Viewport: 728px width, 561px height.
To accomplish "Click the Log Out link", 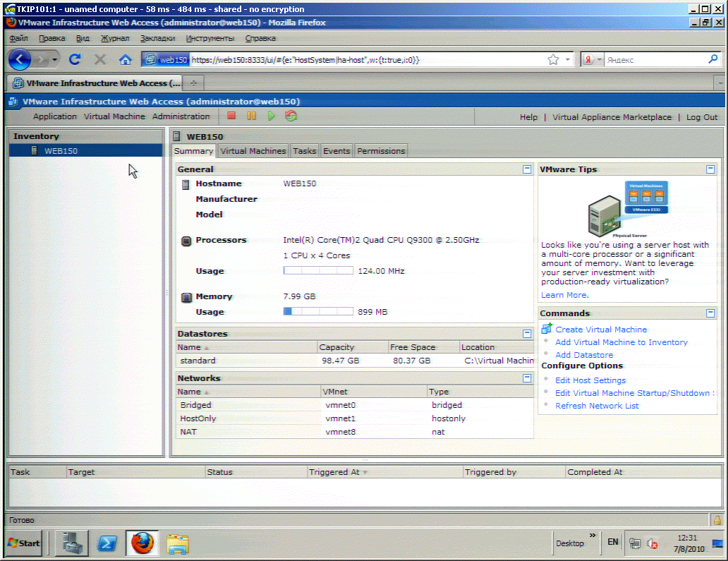I will click(701, 117).
